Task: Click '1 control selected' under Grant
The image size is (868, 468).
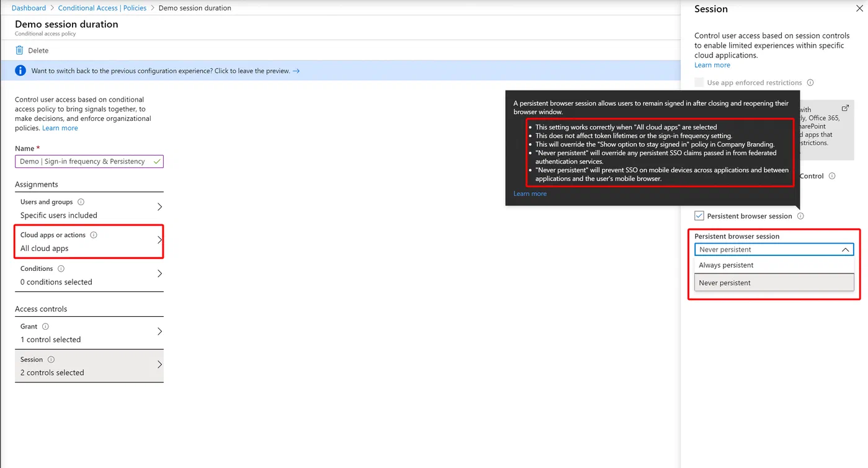Action: tap(51, 340)
